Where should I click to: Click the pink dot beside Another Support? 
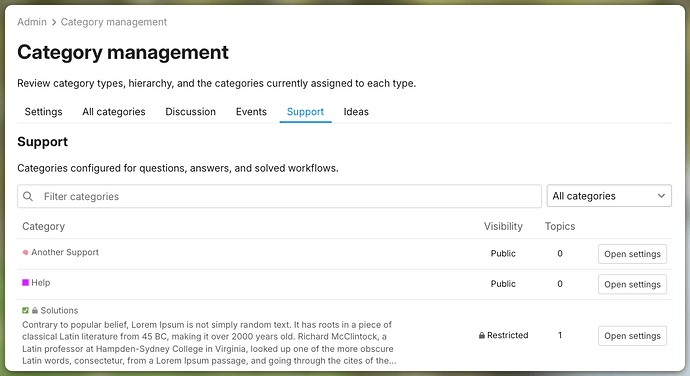click(x=25, y=252)
